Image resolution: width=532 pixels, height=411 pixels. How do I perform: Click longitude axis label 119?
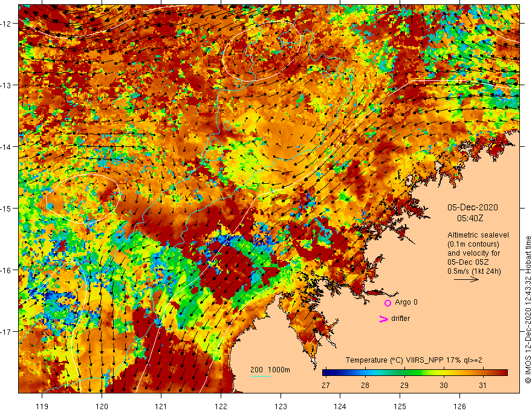pos(42,406)
